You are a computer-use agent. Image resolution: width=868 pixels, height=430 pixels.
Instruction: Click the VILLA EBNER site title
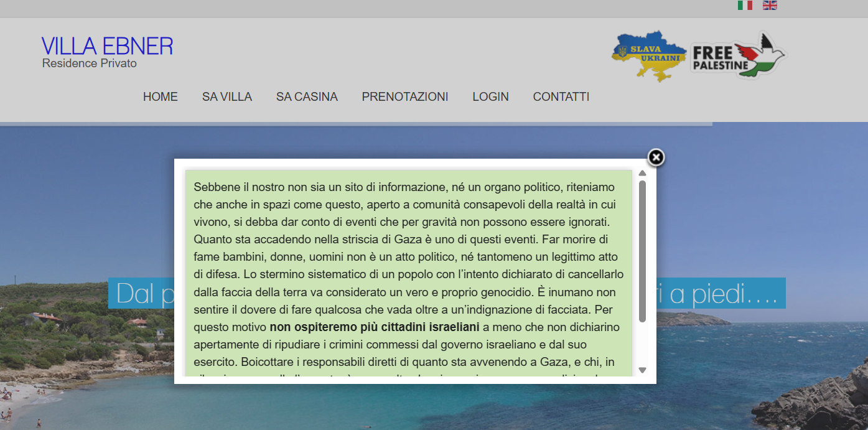(x=107, y=47)
